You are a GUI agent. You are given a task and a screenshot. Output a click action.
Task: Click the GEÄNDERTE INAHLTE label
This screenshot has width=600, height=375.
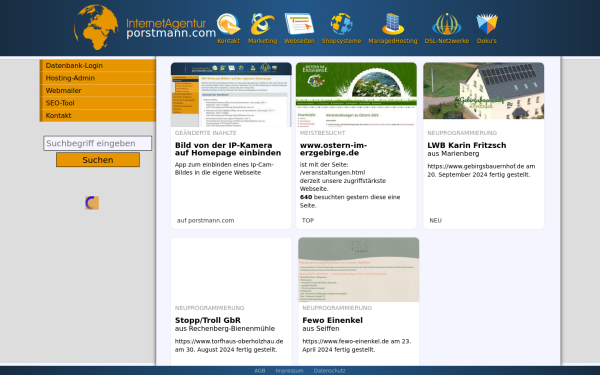205,133
